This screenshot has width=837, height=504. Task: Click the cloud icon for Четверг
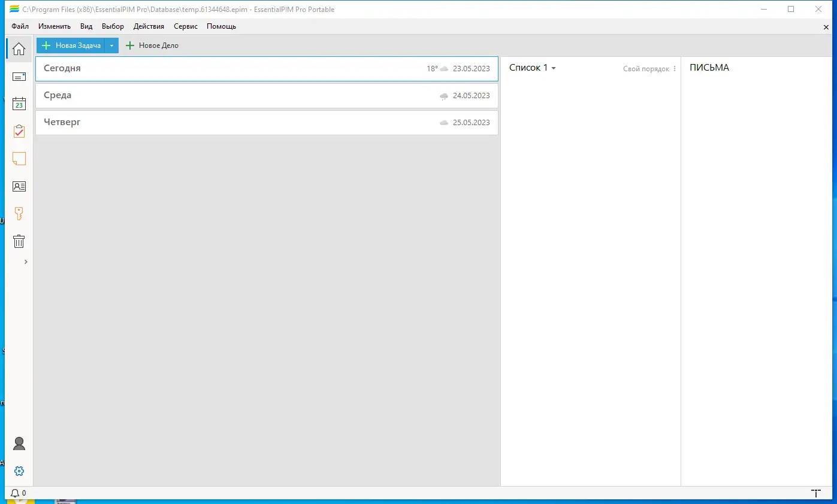tap(444, 123)
